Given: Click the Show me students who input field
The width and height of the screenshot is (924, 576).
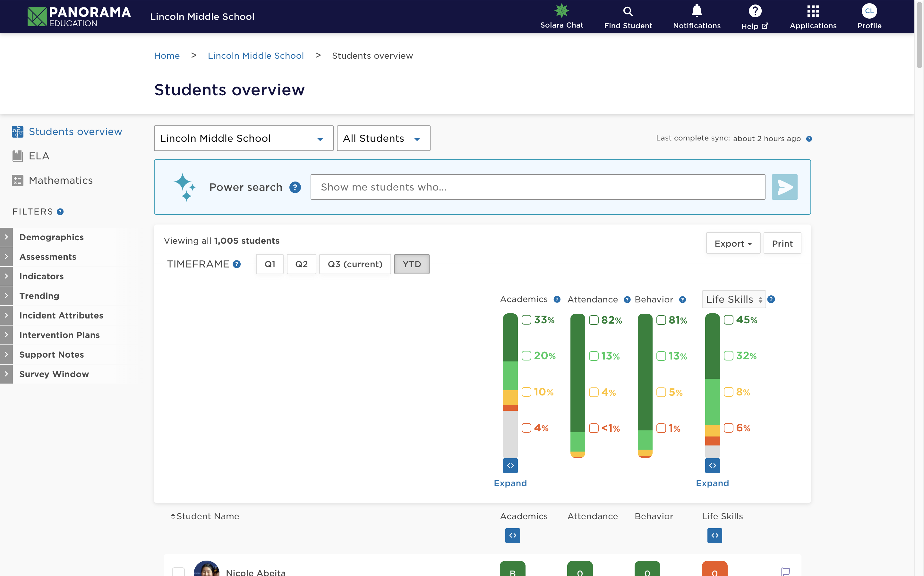Looking at the screenshot, I should (537, 187).
